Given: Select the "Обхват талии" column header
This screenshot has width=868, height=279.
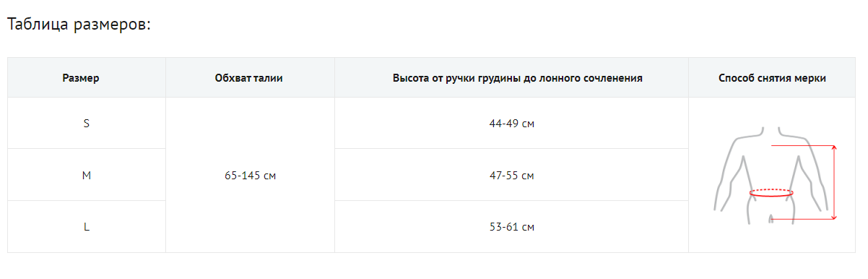Looking at the screenshot, I should coord(250,77).
